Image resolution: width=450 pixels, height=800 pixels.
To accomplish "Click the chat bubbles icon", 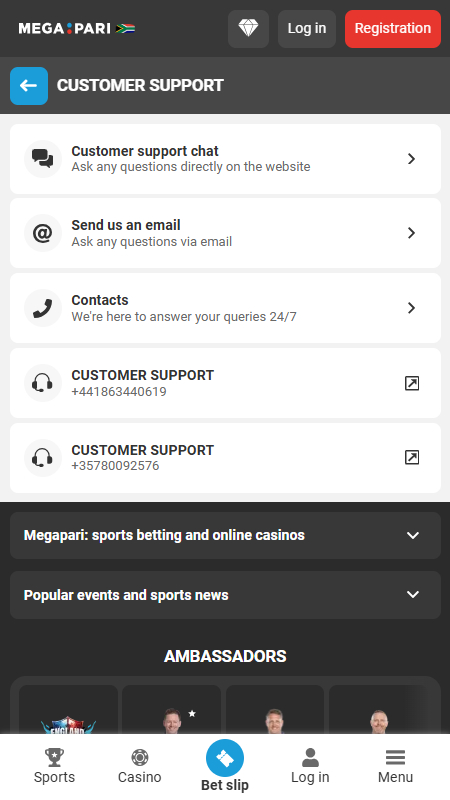I will click(43, 159).
